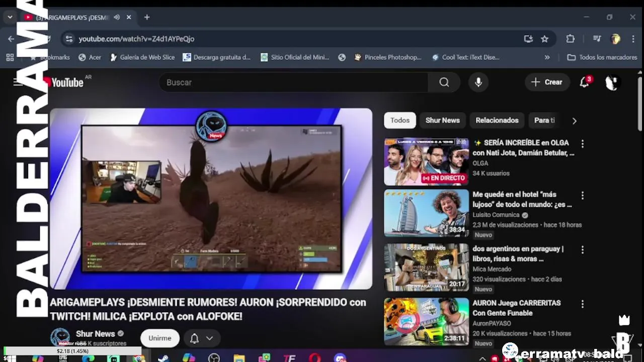The width and height of the screenshot is (644, 362).
Task: Click the search magnifier button
Action: pyautogui.click(x=444, y=82)
